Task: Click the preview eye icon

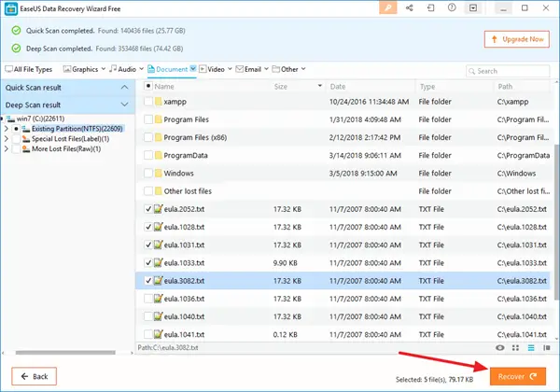Action: tap(501, 346)
